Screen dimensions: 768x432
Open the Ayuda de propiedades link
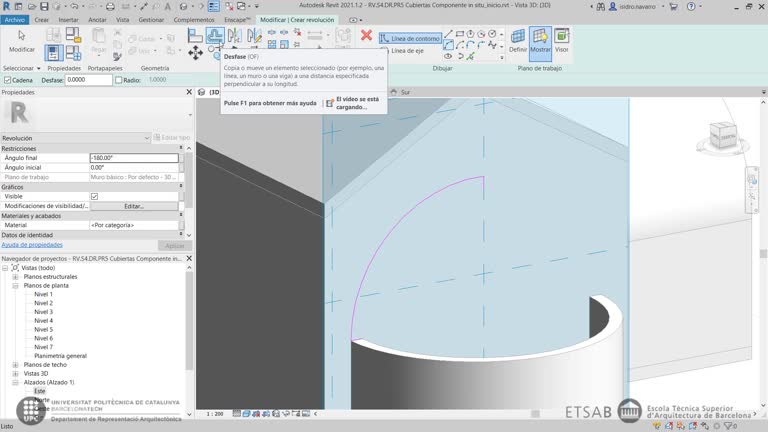tap(32, 244)
